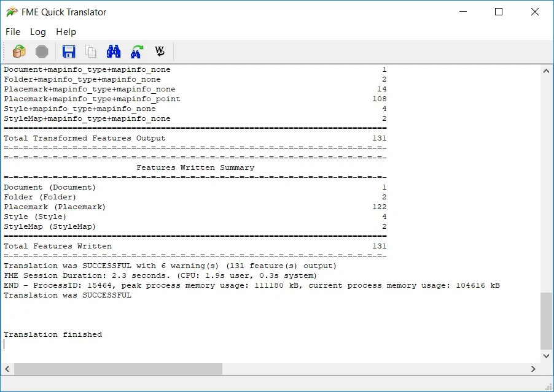Click vertical scrollbar up arrow
Screen dimensions: 554x392
coord(546,71)
